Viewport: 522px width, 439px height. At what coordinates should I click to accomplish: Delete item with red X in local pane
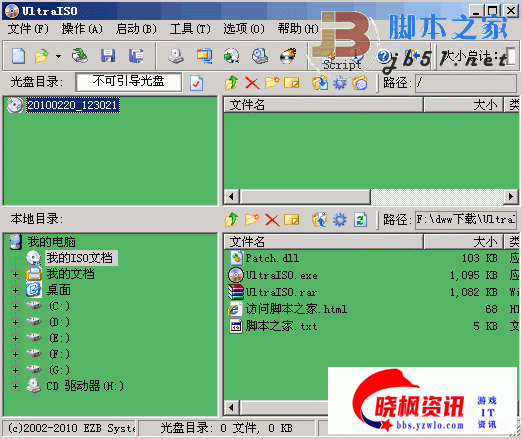pyautogui.click(x=272, y=220)
